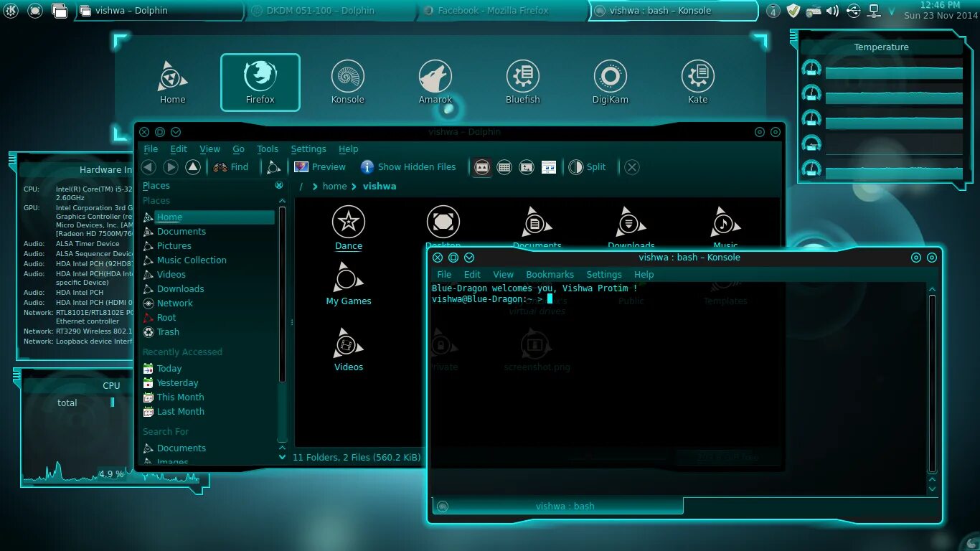This screenshot has width=980, height=551.
Task: Open Dolphin's File menu
Action: [151, 149]
